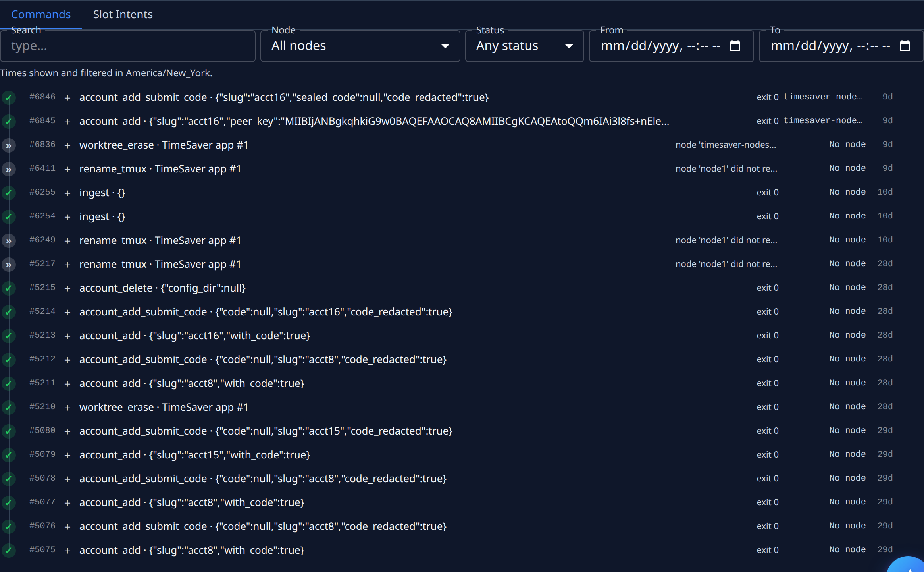Click the success check icon for #5075
Screen dimensions: 924x572
pyautogui.click(x=8, y=551)
